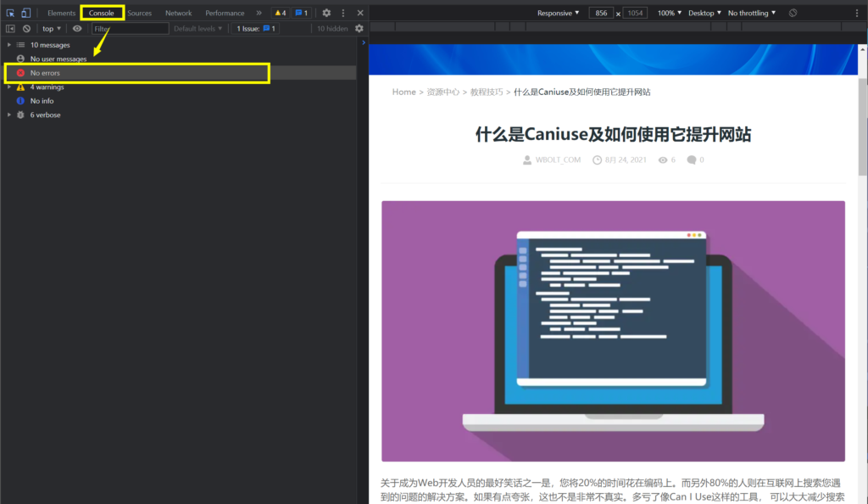Click the Home breadcrumb link
Viewport: 868px width, 504px height.
[x=403, y=92]
